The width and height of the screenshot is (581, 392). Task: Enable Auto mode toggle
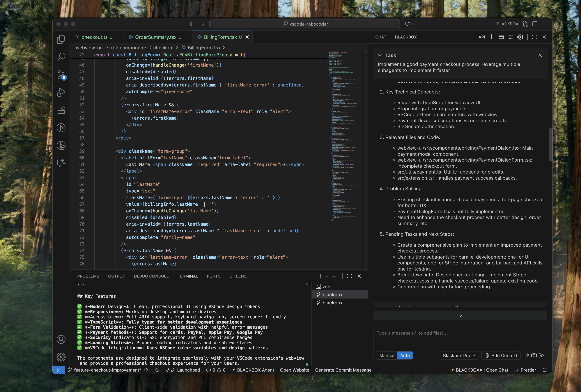pos(405,356)
